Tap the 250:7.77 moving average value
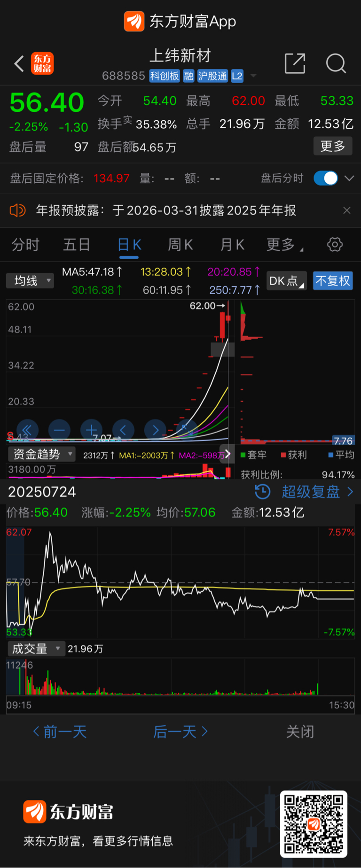361x868 pixels. point(235,290)
